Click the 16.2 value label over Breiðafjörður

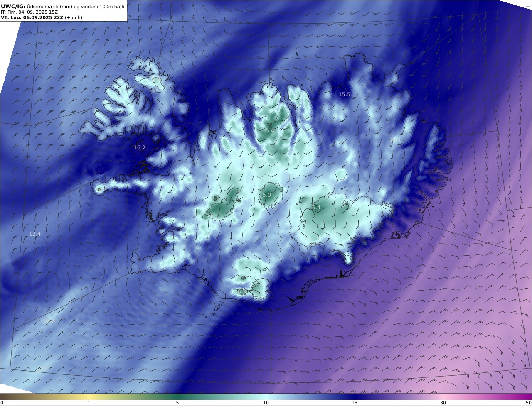(140, 148)
